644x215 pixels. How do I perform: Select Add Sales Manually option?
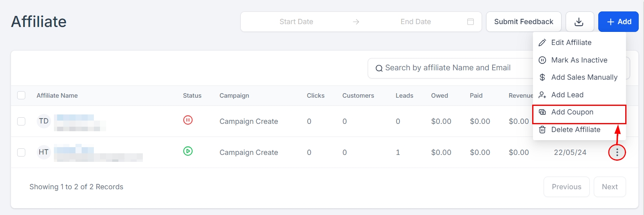click(x=584, y=77)
